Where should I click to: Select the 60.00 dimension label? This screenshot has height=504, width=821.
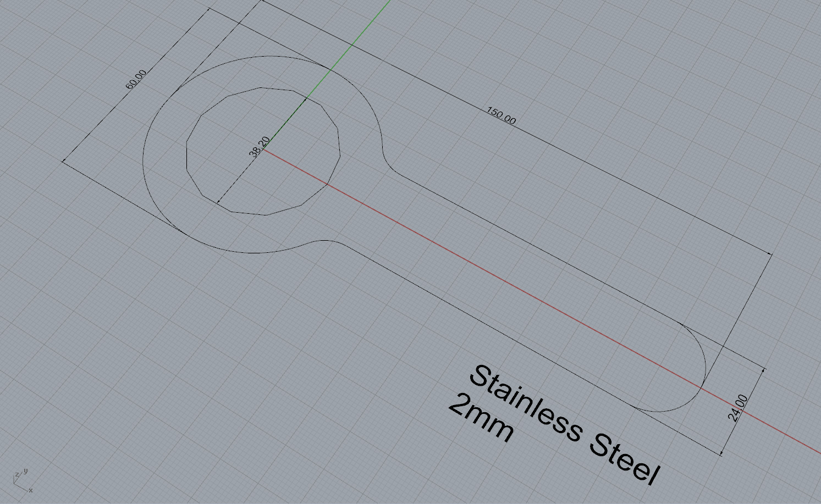coord(136,80)
